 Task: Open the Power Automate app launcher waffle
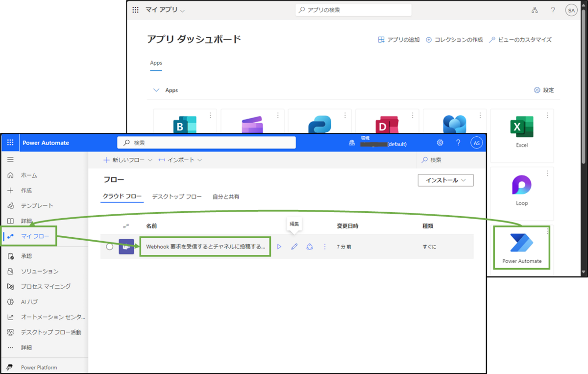pyautogui.click(x=10, y=143)
